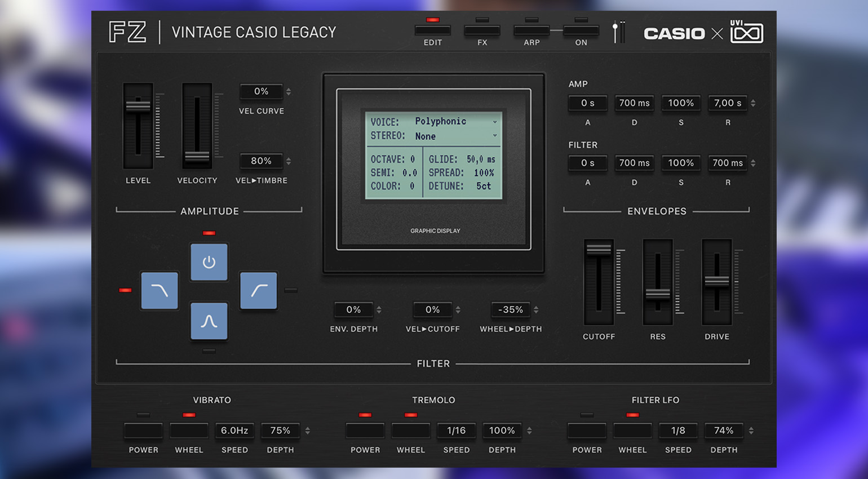Click the Casio brand logo

tap(674, 34)
